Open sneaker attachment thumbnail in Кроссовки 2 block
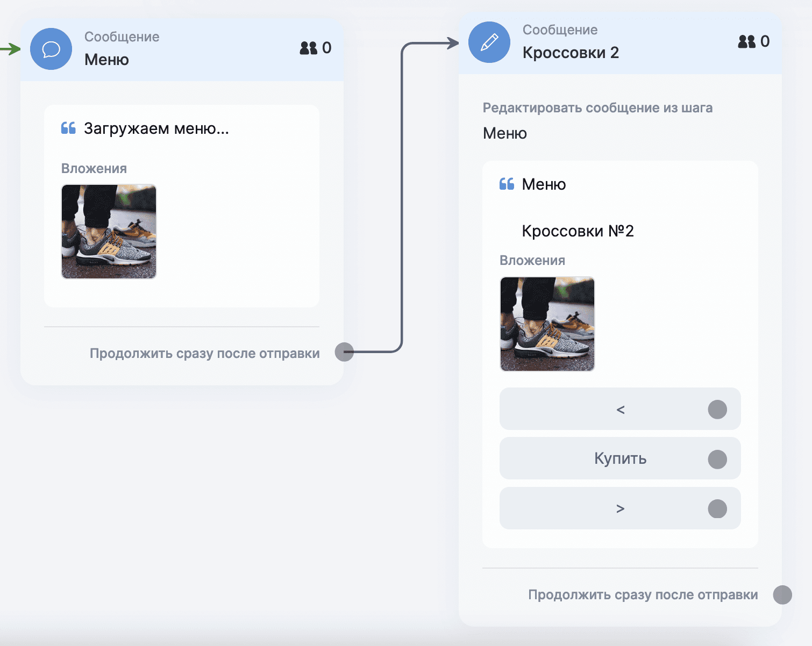 click(x=547, y=324)
